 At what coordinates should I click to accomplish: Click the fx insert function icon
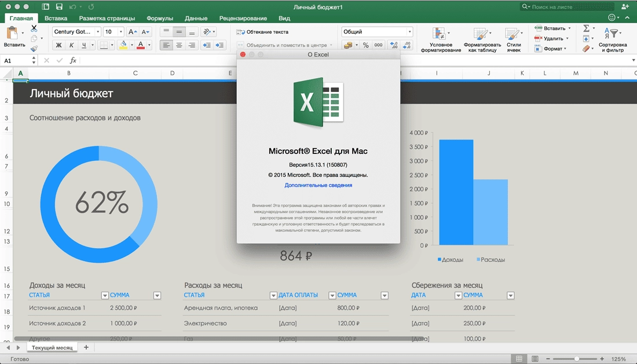[73, 60]
